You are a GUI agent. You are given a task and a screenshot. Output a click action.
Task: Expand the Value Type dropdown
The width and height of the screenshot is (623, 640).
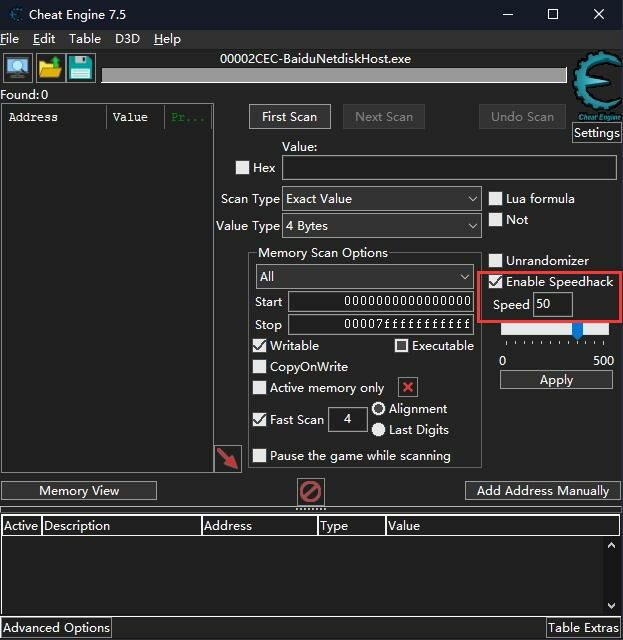381,226
